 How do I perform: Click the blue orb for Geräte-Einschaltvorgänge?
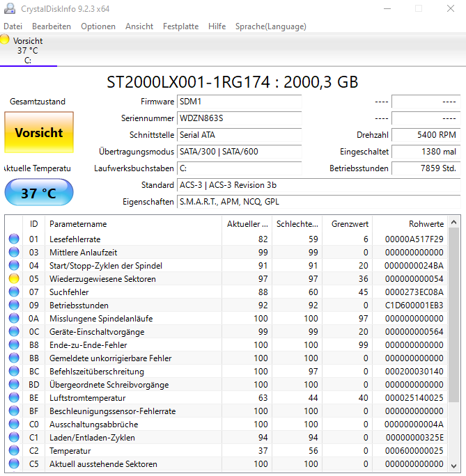14,331
